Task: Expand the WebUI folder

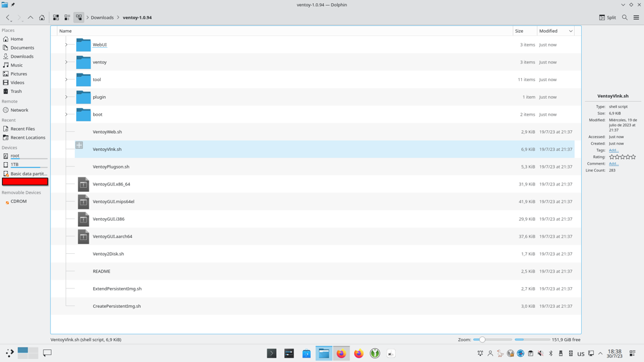Action: 66,45
